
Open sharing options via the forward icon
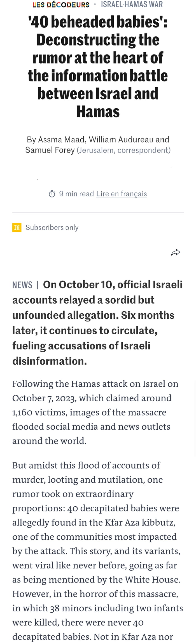tap(176, 252)
